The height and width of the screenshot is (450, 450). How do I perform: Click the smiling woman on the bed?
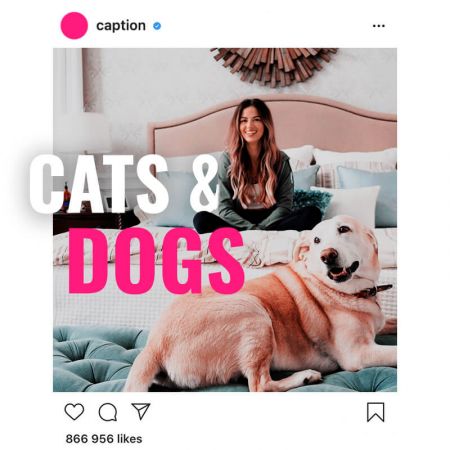[255, 167]
